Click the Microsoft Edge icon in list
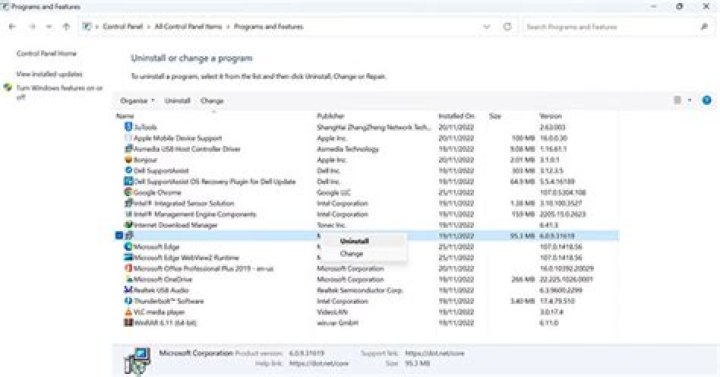 pos(128,247)
